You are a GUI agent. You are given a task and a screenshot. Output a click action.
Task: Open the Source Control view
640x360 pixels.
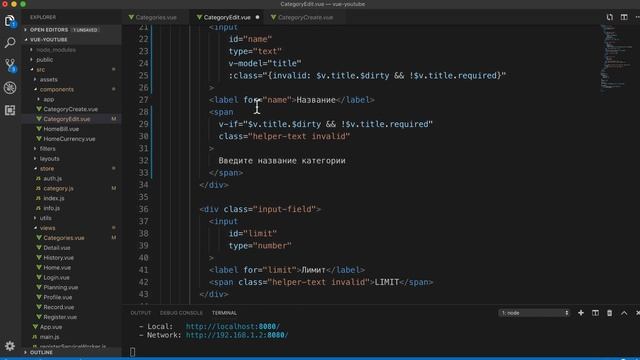coord(10,65)
